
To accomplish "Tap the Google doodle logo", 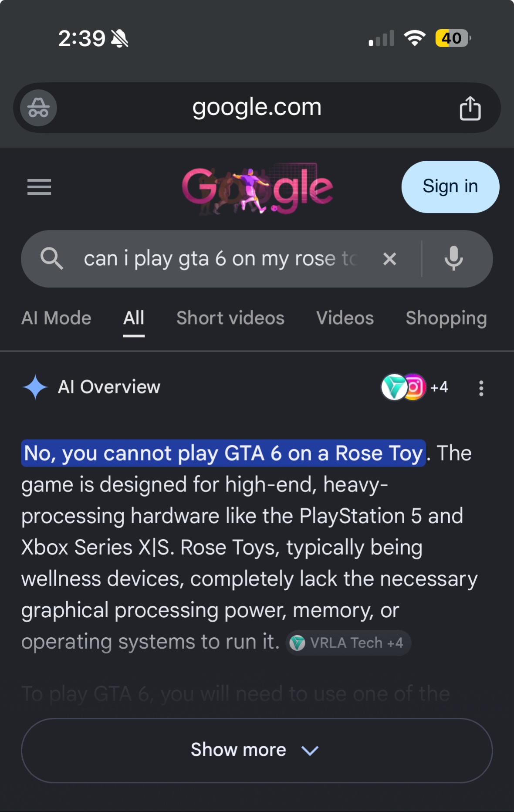I will point(257,188).
